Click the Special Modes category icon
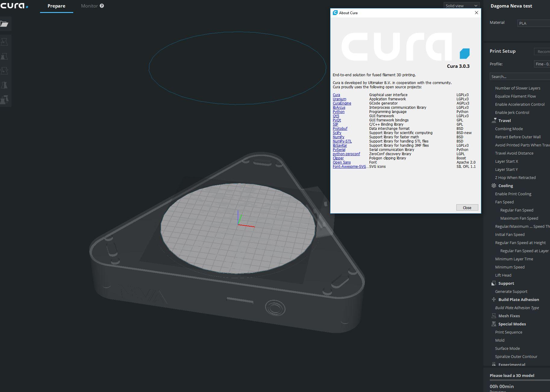This screenshot has width=550, height=392. pos(494,324)
